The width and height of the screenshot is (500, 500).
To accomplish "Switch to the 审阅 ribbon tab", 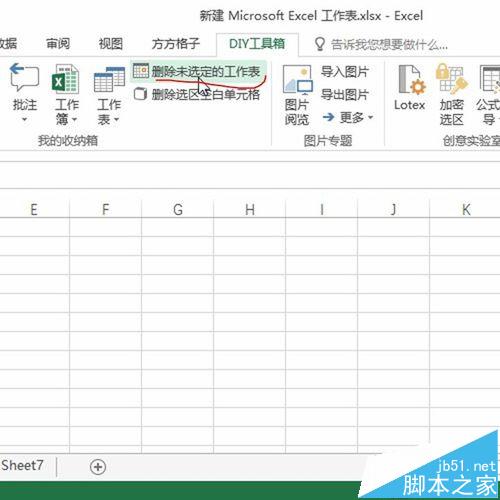I will [58, 43].
